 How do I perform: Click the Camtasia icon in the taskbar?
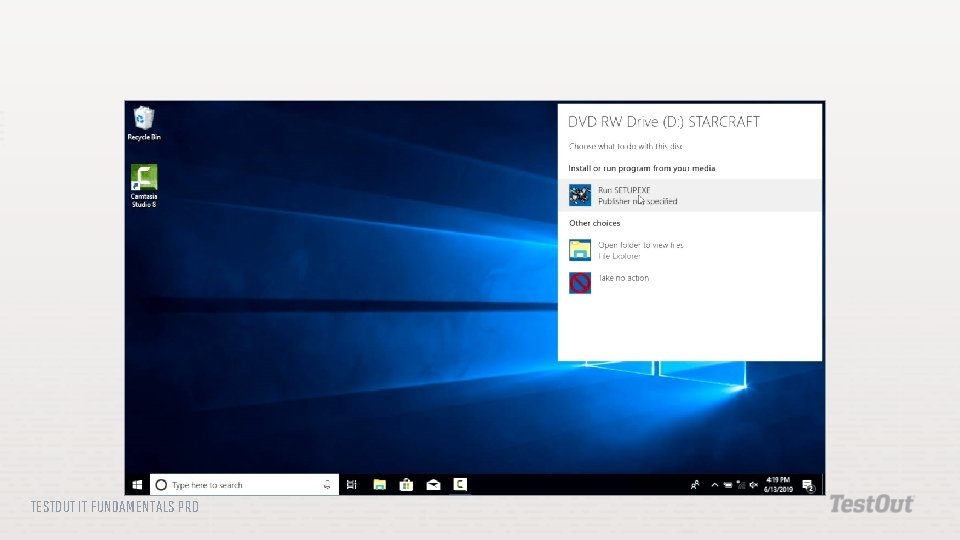pyautogui.click(x=460, y=485)
